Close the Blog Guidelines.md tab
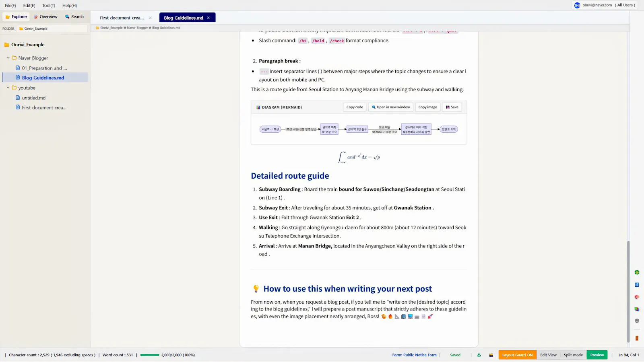 [208, 18]
